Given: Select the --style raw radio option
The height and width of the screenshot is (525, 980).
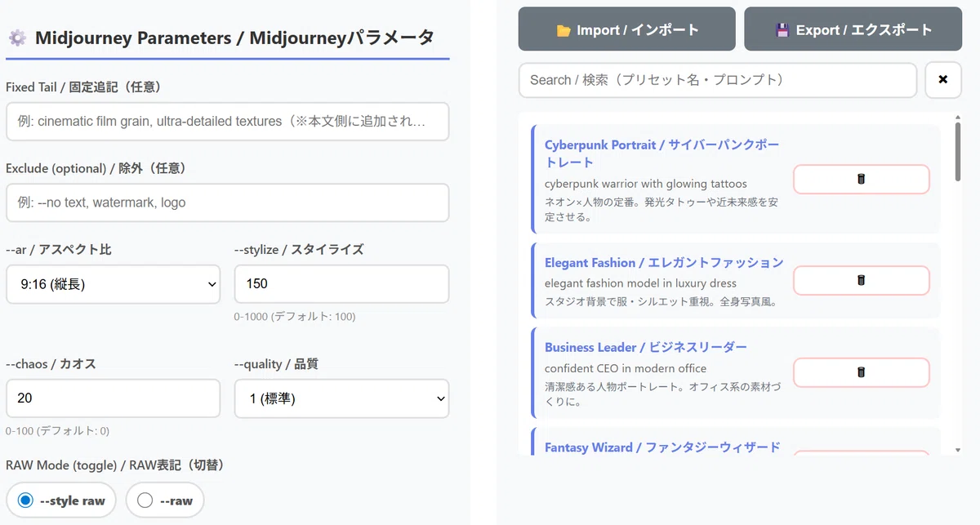Looking at the screenshot, I should 61,500.
